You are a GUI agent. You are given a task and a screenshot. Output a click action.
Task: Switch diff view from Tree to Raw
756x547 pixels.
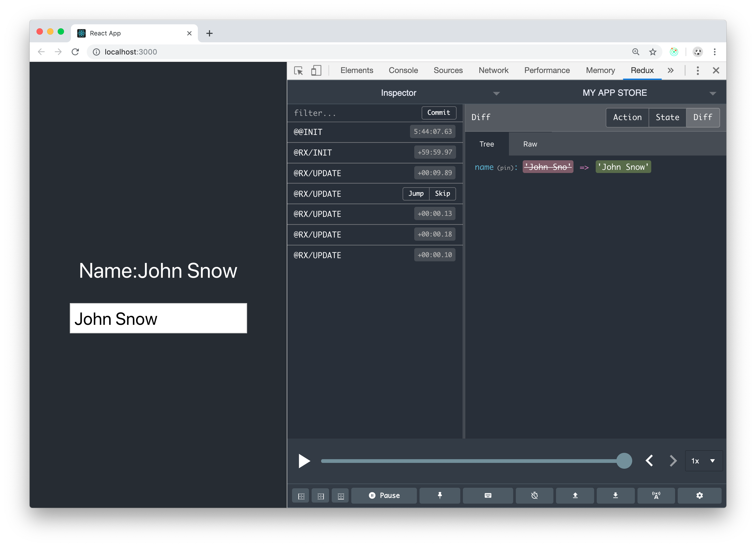(x=530, y=144)
